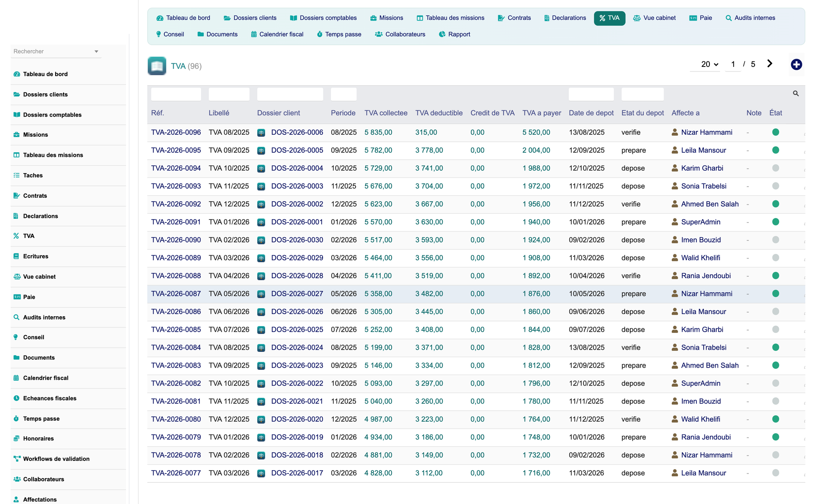Click the Periode filter input field

click(344, 94)
